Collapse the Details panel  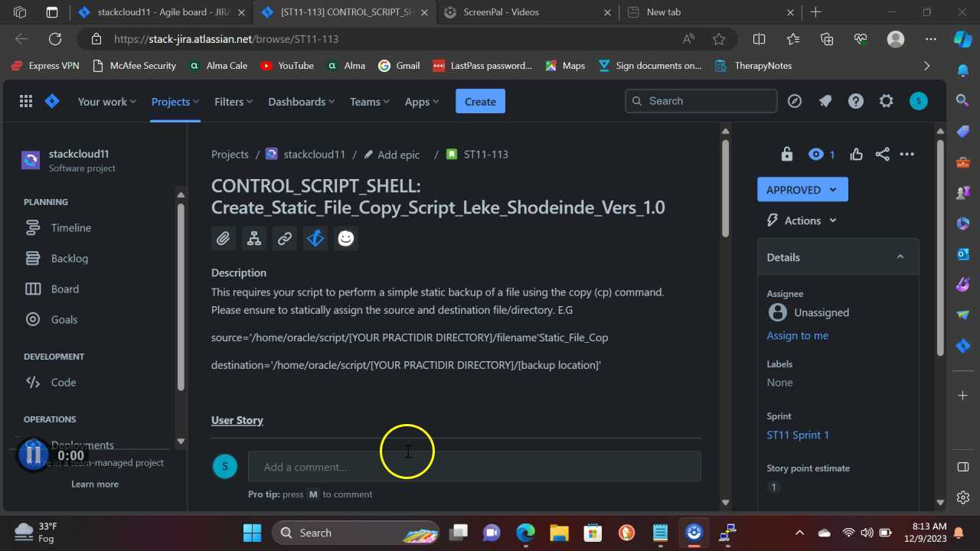(900, 256)
